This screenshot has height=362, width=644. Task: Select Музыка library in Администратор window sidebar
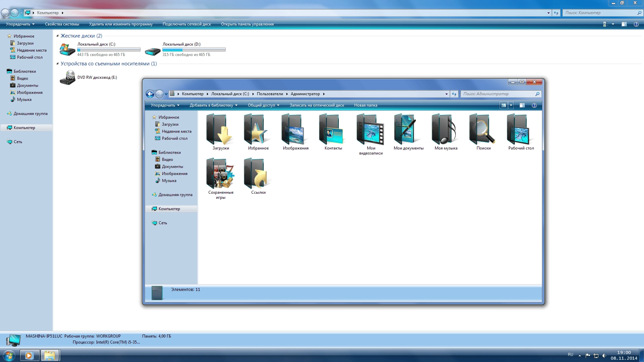(169, 181)
